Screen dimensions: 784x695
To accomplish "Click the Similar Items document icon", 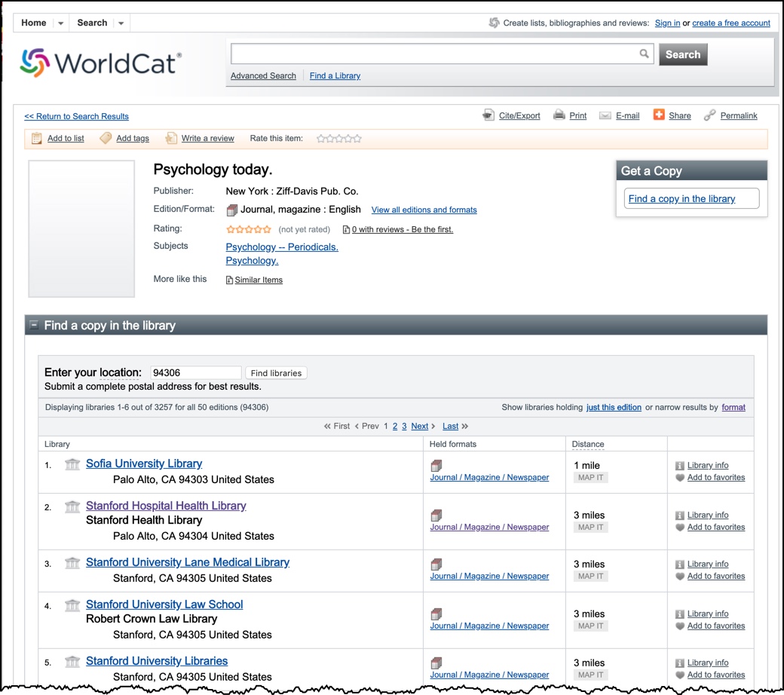I will [x=229, y=280].
